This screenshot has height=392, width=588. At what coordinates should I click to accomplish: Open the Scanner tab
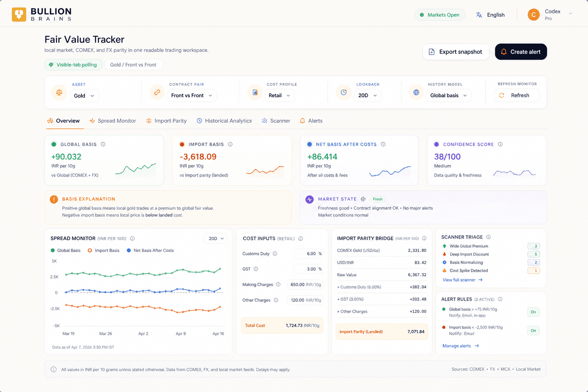276,121
